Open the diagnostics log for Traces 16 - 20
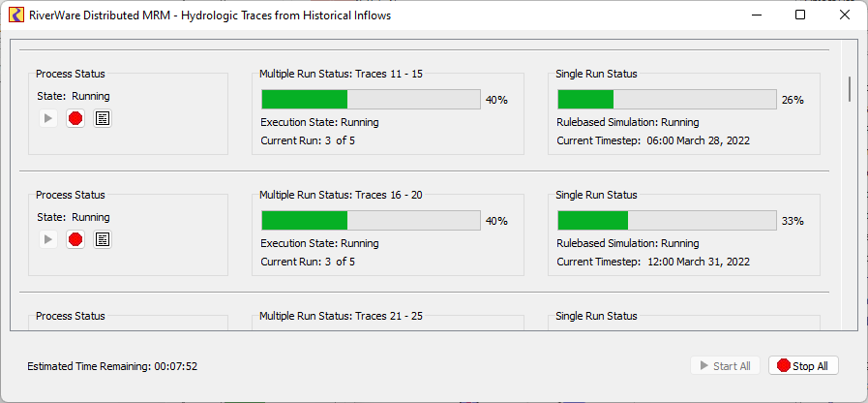This screenshot has height=403, width=868. [x=103, y=238]
